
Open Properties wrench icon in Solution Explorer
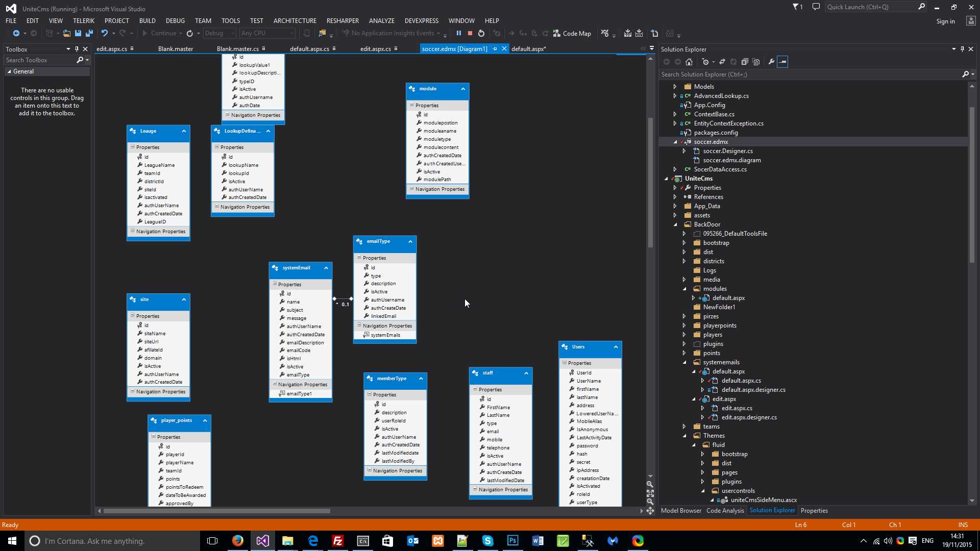click(x=771, y=62)
